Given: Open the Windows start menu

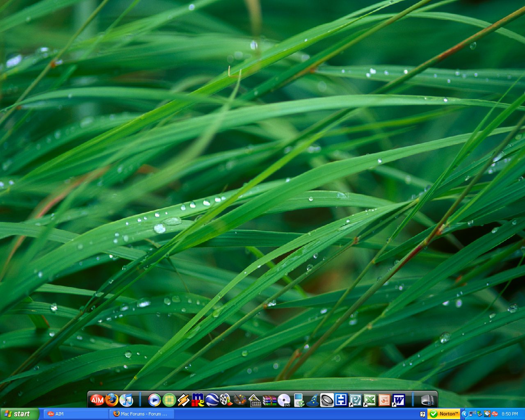Looking at the screenshot, I should click(x=19, y=414).
